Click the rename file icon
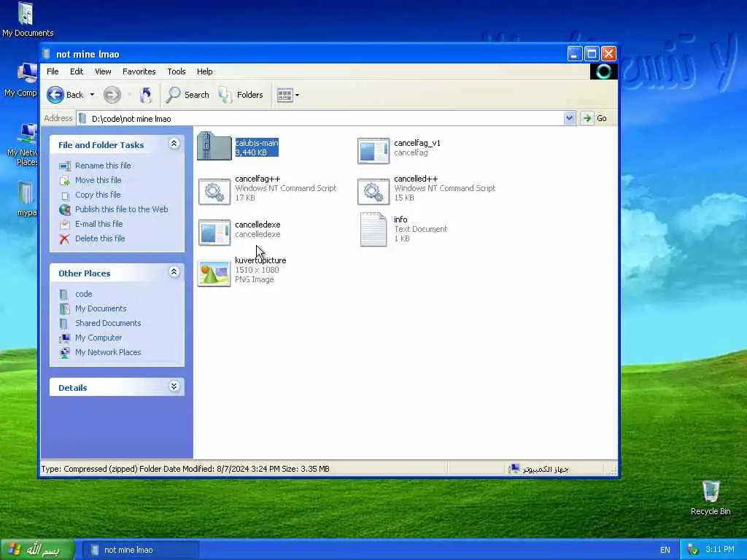Screen dimensions: 747x560 click(x=65, y=166)
